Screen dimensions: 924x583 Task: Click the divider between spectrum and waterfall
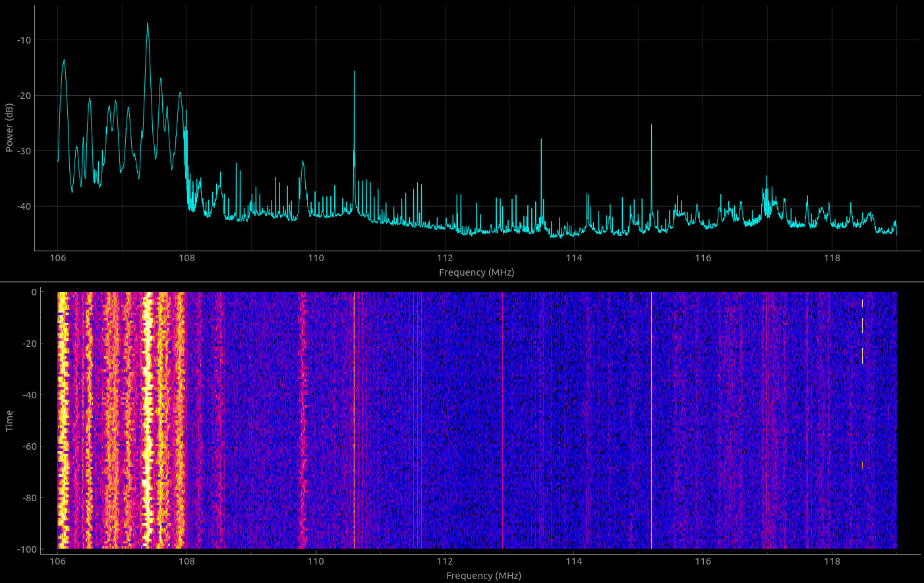(461, 282)
